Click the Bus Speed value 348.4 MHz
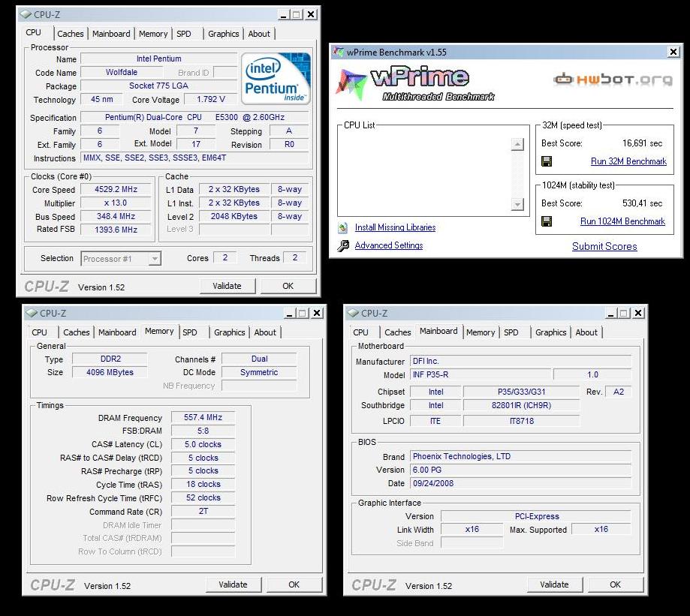Viewport: 690px width, 616px height. coord(116,216)
